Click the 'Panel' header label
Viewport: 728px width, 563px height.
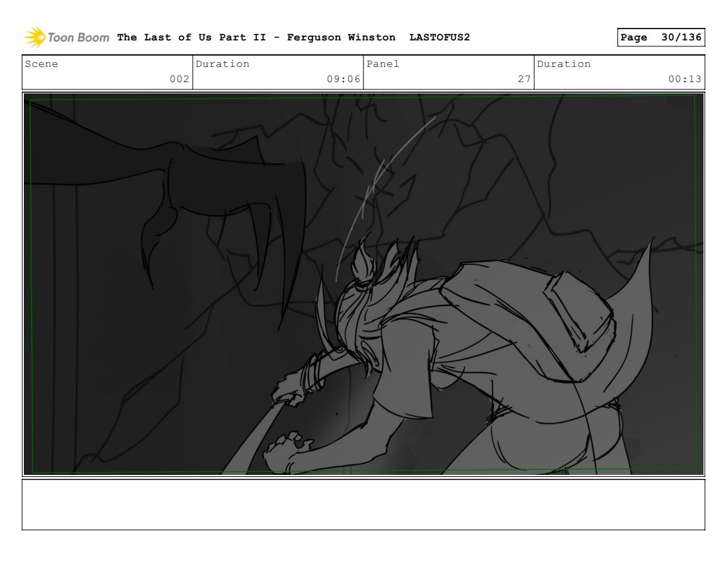point(383,64)
